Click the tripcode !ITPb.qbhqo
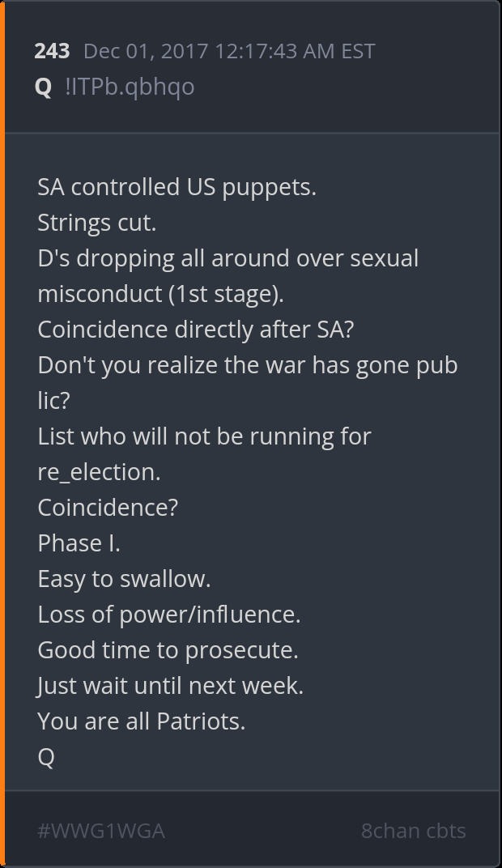Image resolution: width=502 pixels, height=868 pixels. 130,87
